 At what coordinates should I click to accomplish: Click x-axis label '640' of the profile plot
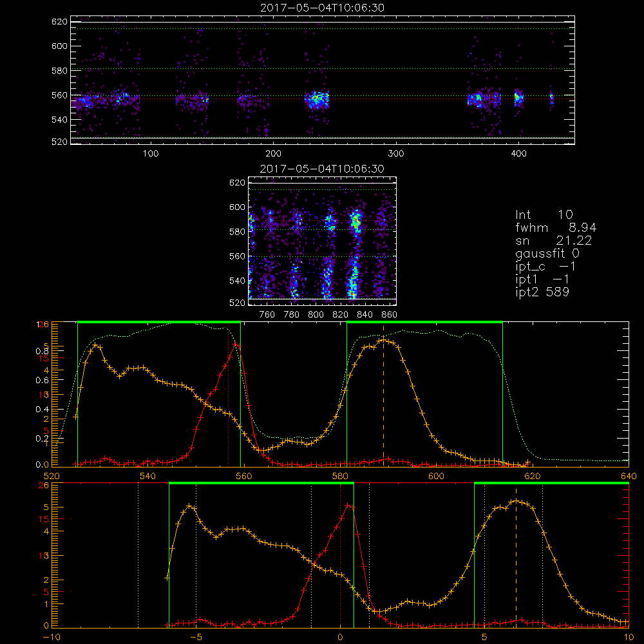coord(629,476)
